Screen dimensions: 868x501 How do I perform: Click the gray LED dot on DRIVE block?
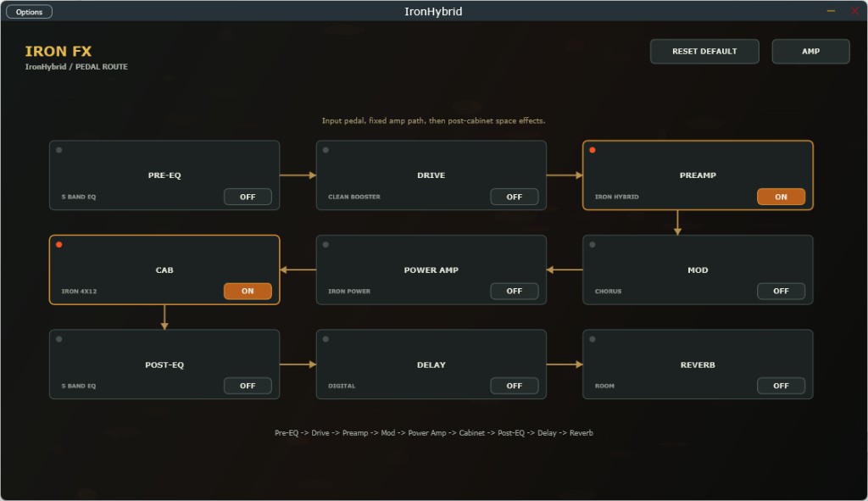(326, 150)
